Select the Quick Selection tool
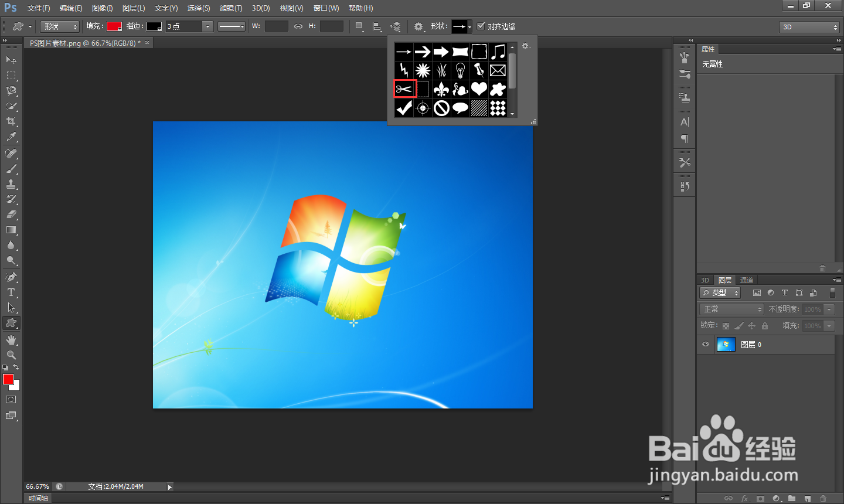The image size is (844, 504). [11, 106]
